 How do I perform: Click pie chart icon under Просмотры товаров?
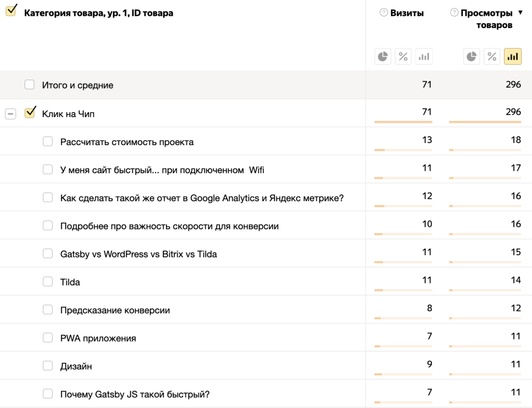point(471,56)
